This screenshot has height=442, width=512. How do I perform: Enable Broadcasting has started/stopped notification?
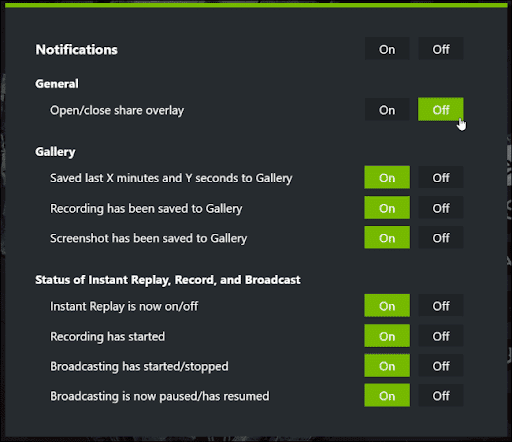387,366
